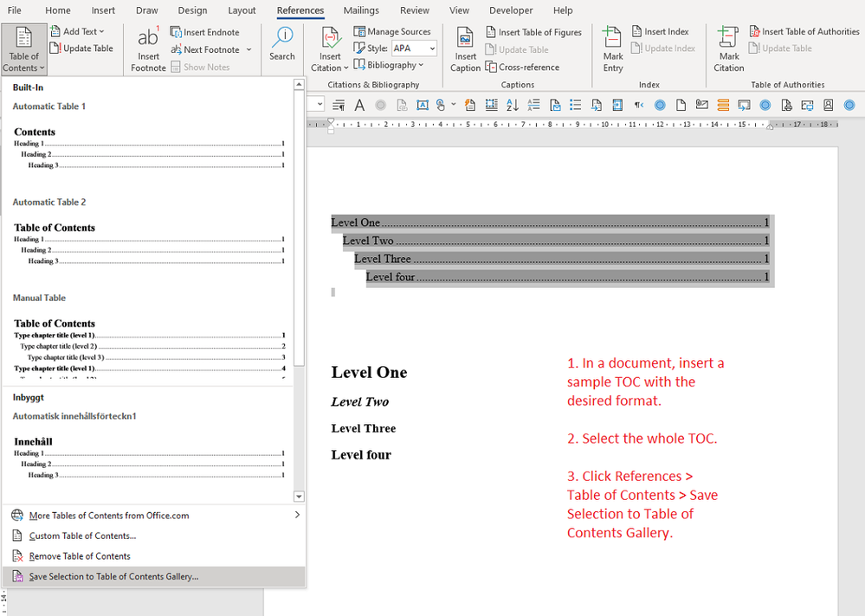
Task: Expand the touch mode dropdown arrow
Action: tap(454, 104)
